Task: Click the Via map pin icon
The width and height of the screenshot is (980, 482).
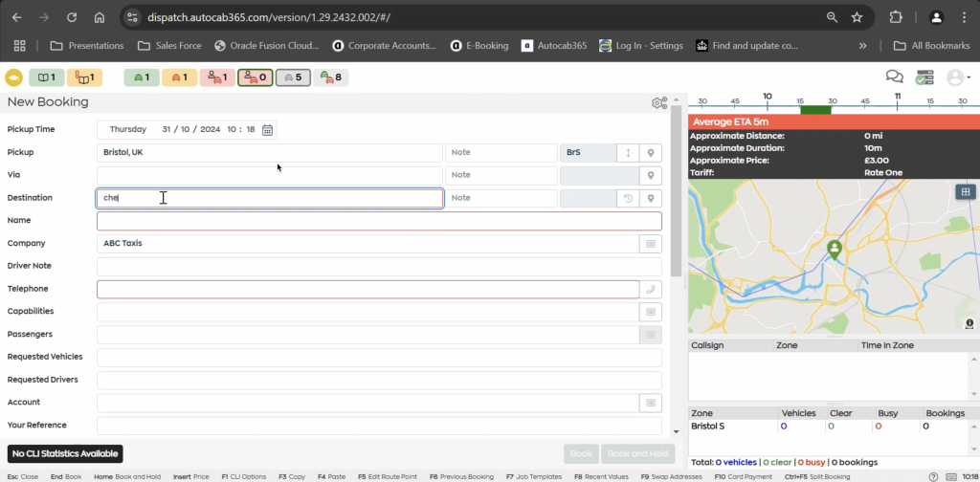Action: (651, 175)
